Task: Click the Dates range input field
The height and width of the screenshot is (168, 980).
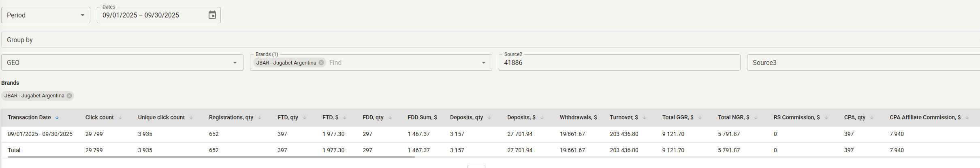Action: 154,15
